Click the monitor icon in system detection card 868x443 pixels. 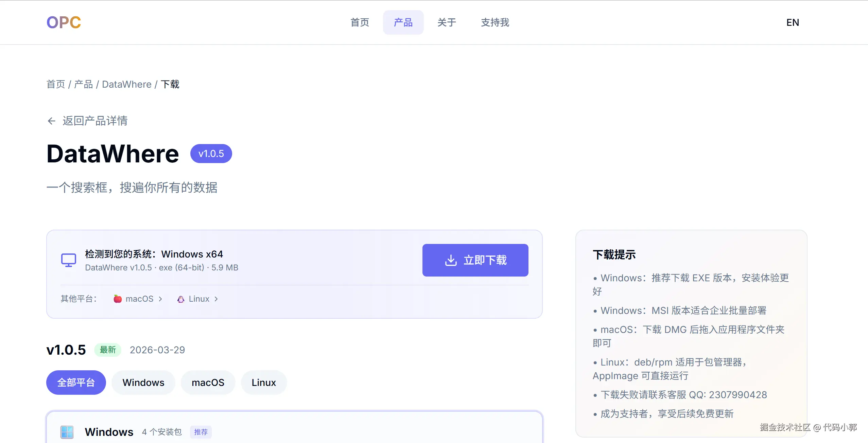coord(68,260)
